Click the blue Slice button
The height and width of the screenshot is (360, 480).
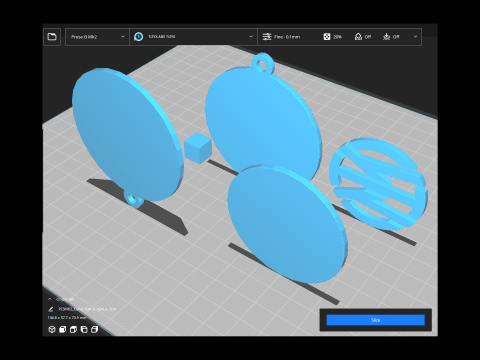(376, 320)
